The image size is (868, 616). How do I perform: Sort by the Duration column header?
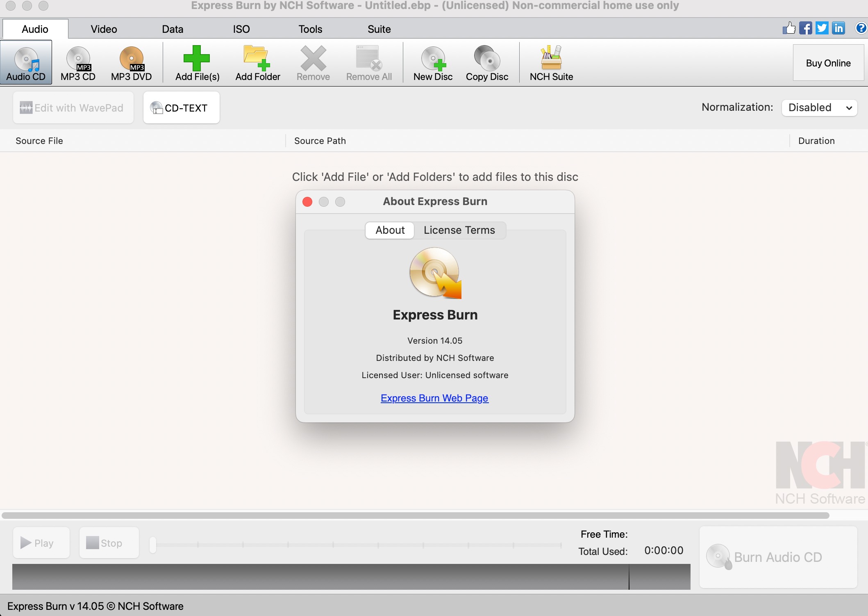(829, 141)
